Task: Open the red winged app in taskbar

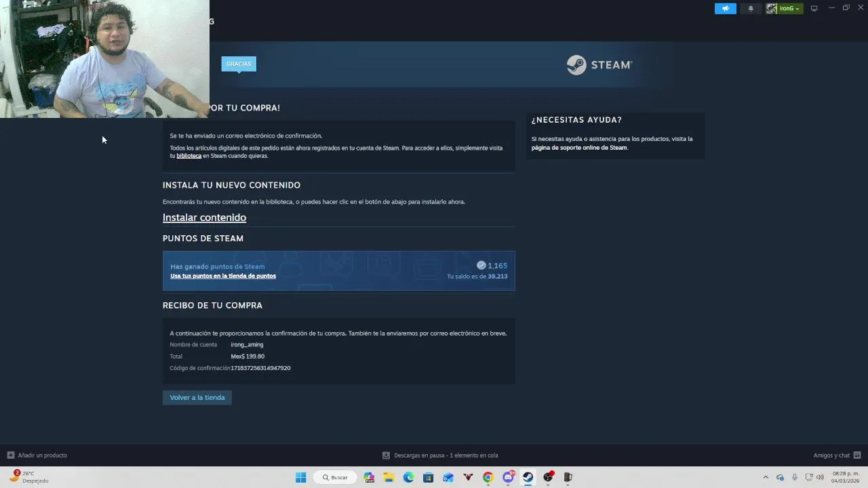Action: tap(468, 477)
